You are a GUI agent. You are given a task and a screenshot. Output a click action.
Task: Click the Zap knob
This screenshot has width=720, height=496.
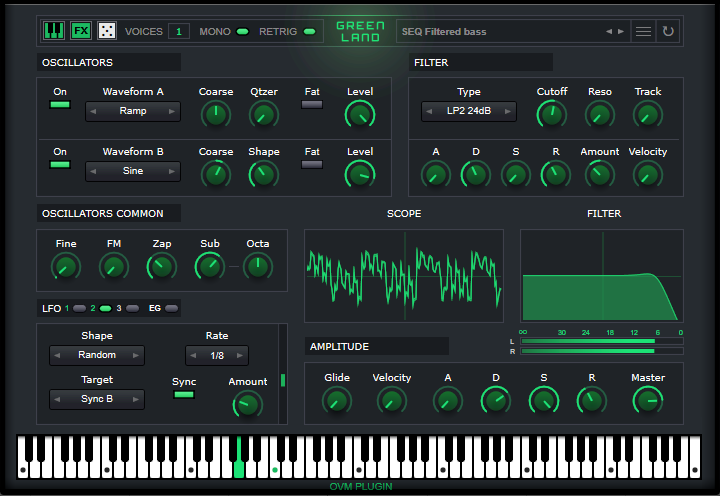(162, 267)
